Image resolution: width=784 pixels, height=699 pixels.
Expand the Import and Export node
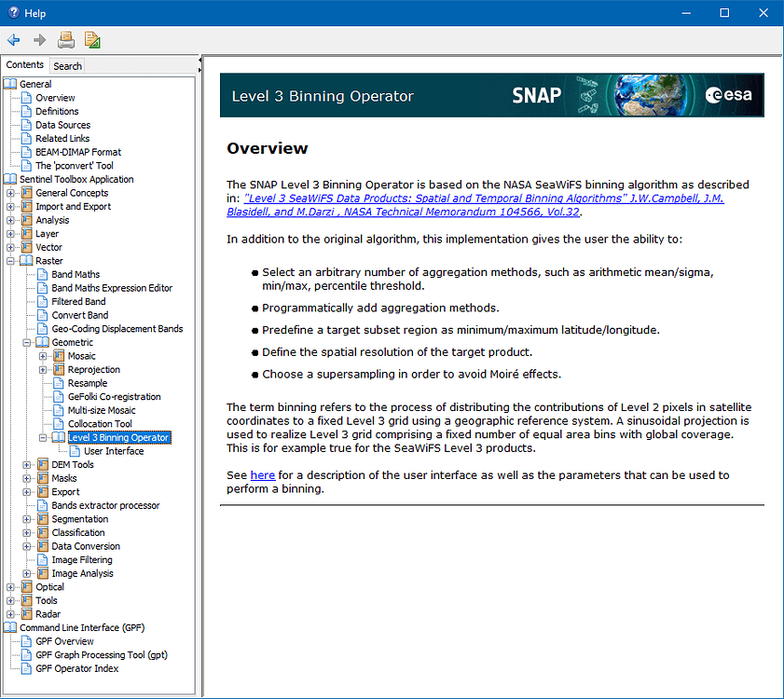click(10, 207)
